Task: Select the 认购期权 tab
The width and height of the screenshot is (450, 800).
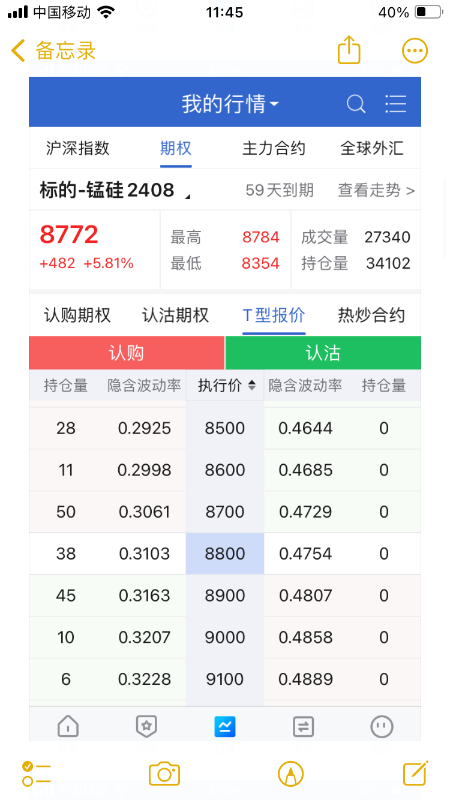Action: click(77, 315)
